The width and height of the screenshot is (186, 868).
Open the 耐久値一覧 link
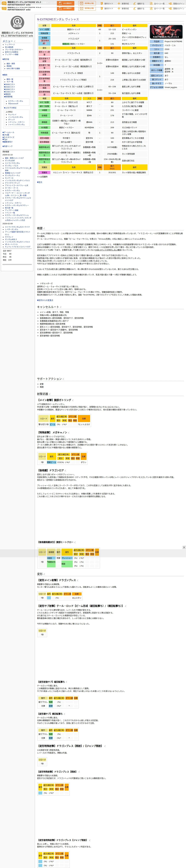tap(9, 208)
